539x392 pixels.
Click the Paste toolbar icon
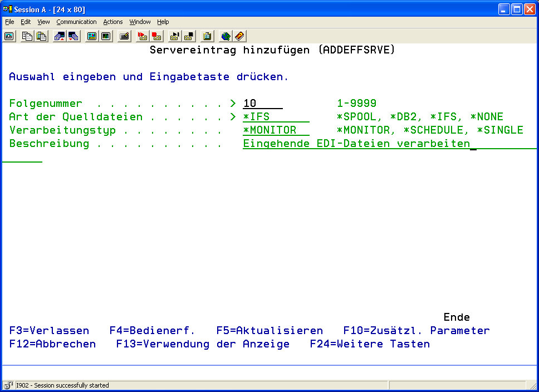point(41,36)
